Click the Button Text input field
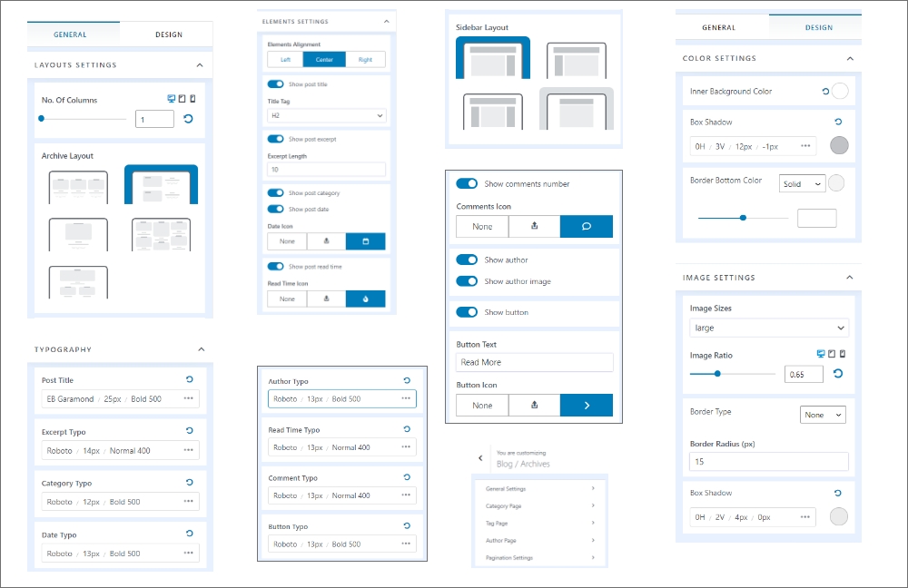 click(x=534, y=362)
